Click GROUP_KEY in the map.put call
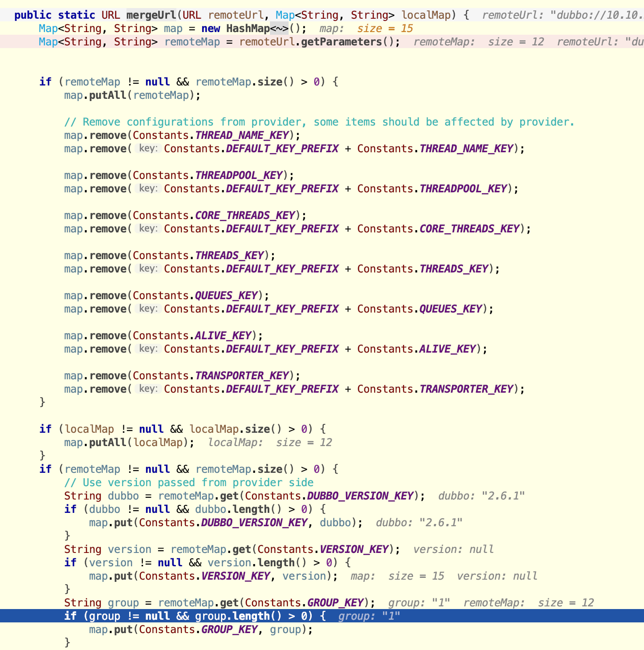This screenshot has height=650, width=644. [x=229, y=630]
